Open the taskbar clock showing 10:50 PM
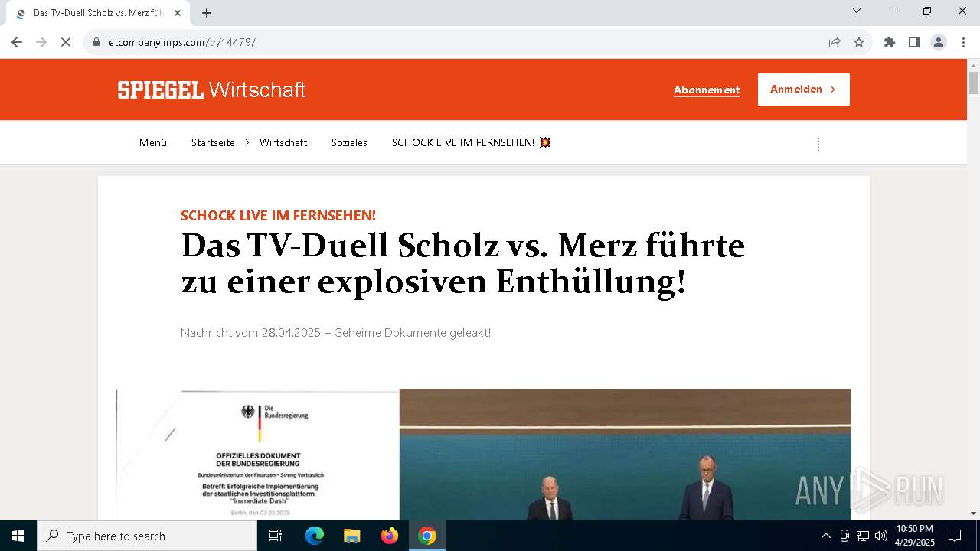 coord(915,536)
